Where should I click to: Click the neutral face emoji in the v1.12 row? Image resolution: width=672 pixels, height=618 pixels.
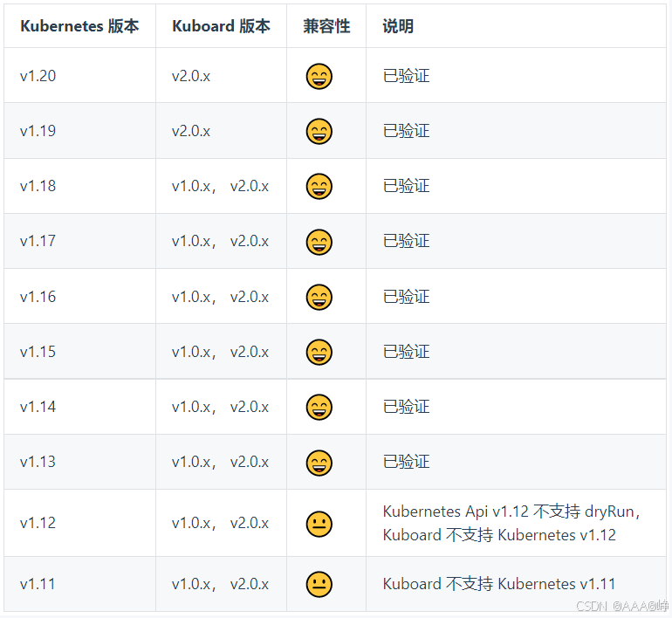[x=319, y=524]
